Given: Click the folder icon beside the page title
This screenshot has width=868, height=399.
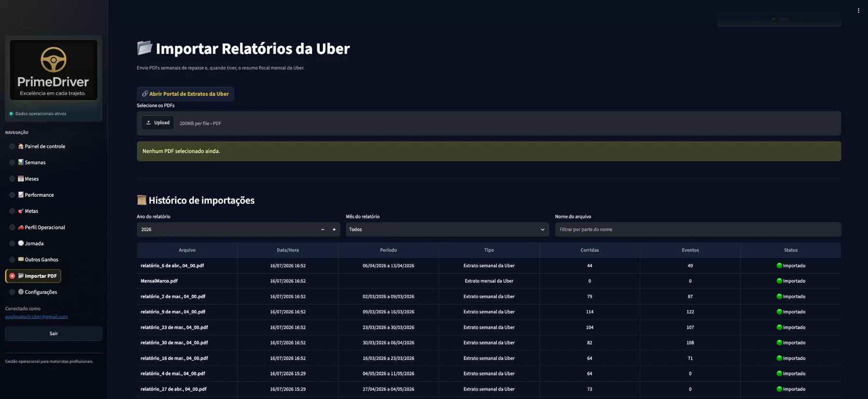Looking at the screenshot, I should (145, 48).
